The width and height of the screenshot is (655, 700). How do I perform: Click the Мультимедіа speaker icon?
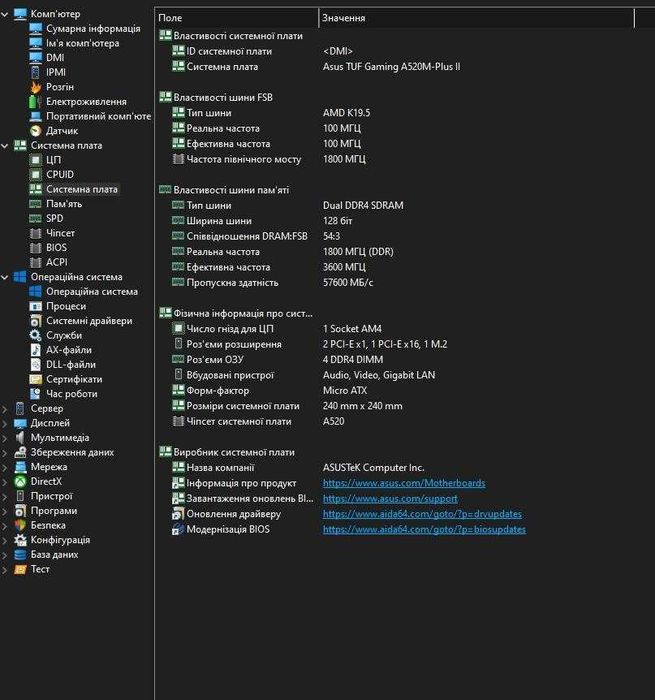20,438
